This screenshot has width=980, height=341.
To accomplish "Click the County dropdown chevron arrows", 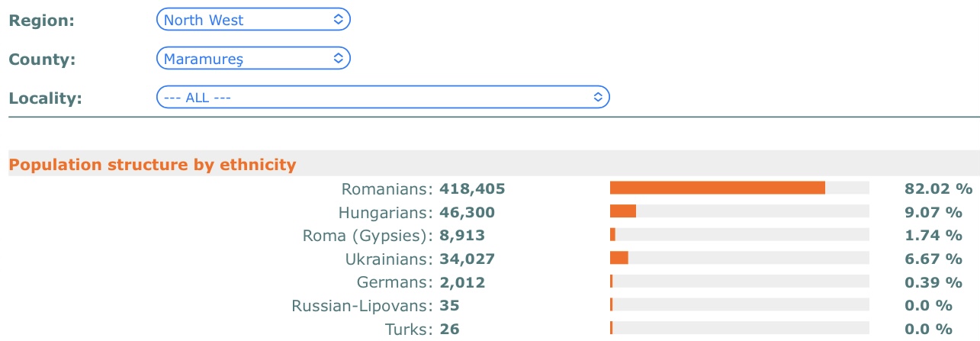I will click(339, 58).
